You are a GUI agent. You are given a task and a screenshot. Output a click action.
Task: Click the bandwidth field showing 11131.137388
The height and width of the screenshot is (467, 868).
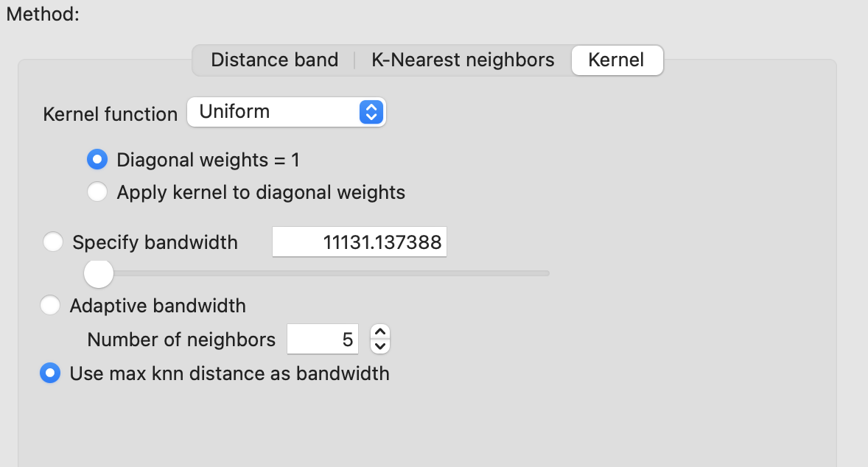360,242
